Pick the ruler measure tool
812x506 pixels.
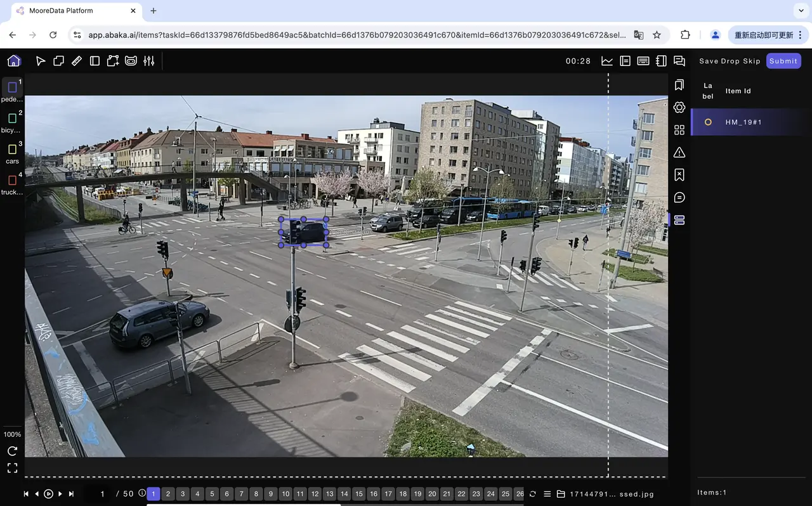point(77,61)
